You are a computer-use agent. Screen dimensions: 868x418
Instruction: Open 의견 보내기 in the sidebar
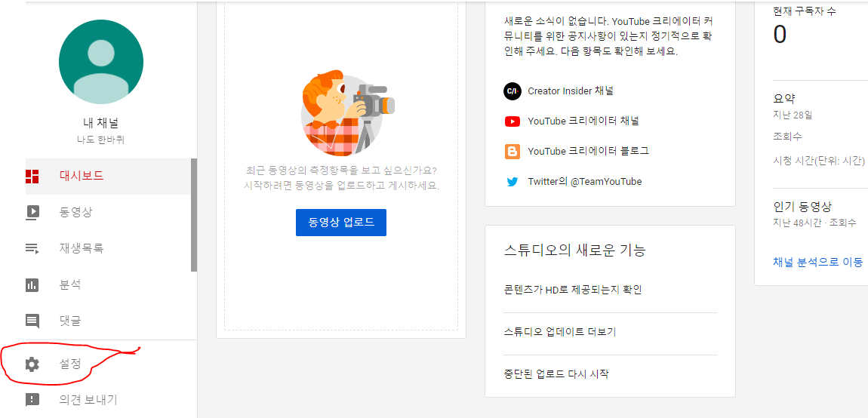coord(108,400)
